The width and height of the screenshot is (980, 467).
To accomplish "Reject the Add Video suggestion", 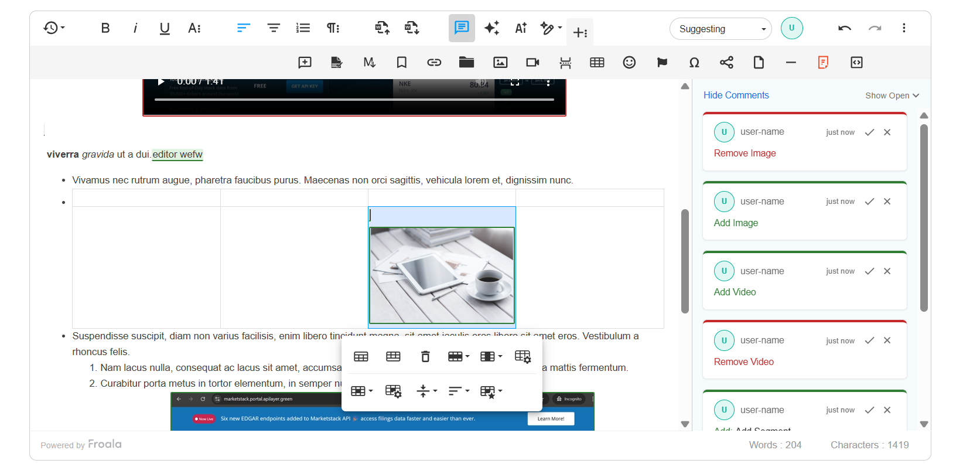I will [887, 271].
